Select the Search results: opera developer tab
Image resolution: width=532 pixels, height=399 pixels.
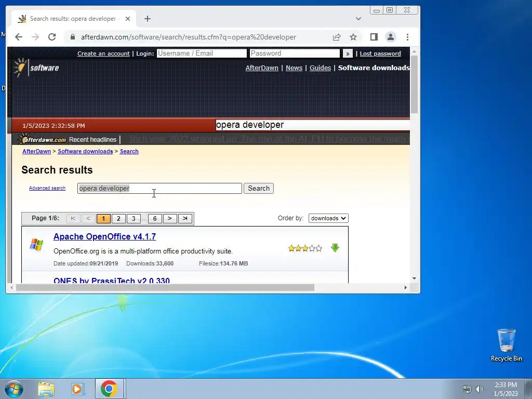73,19
